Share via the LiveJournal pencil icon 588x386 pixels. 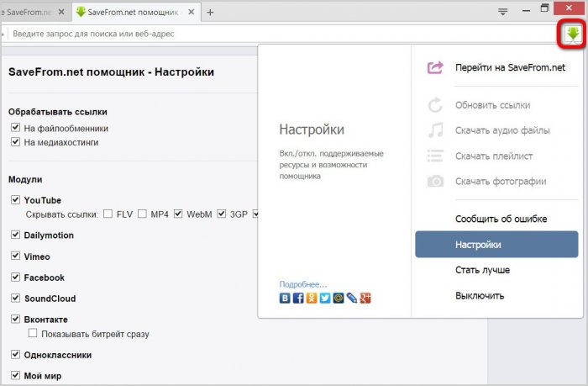tap(352, 299)
